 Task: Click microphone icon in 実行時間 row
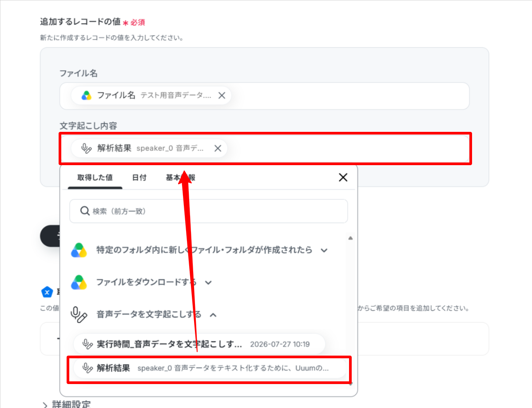(87, 344)
